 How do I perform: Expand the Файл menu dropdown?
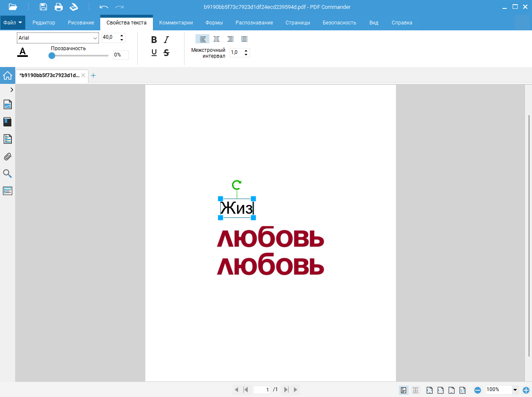pos(13,23)
